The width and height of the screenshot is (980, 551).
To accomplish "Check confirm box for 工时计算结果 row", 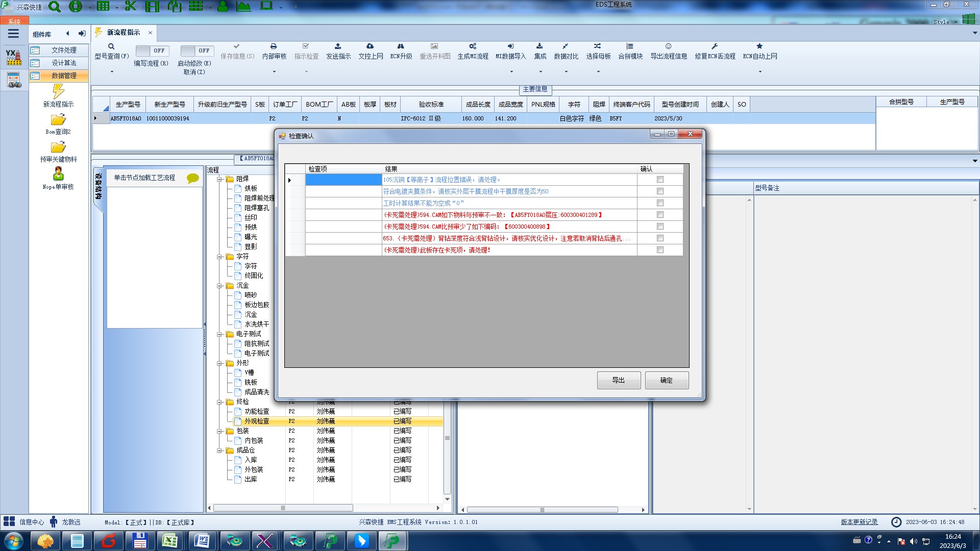I will pyautogui.click(x=660, y=203).
